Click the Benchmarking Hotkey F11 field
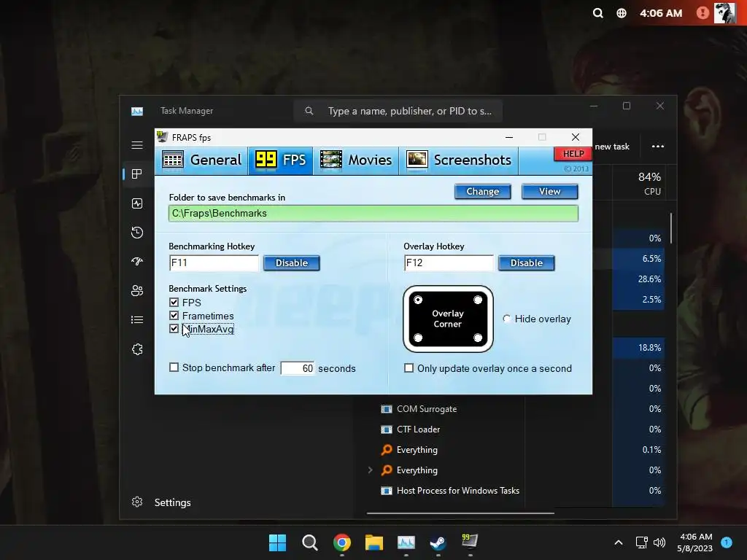 (214, 262)
